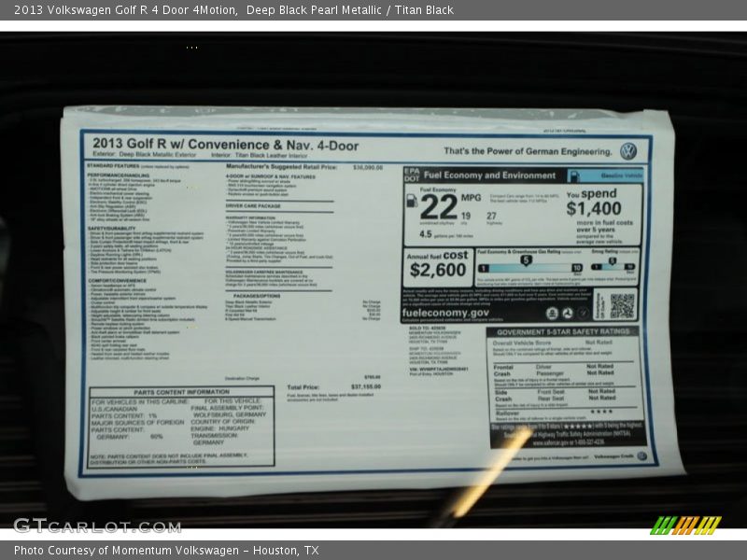Click the striped color logo at bottom right
This screenshot has height=560, width=747.
click(685, 525)
